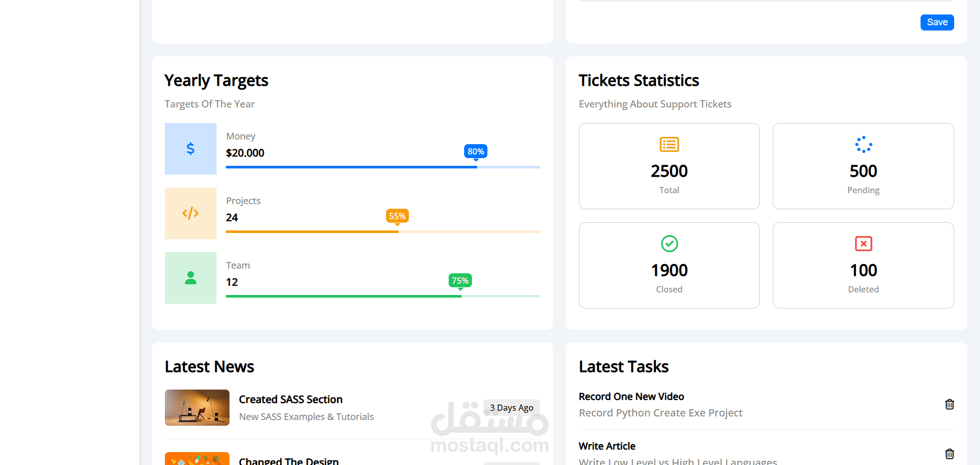Click the green Team user icon
Screen dimensions: 980x465
190,278
